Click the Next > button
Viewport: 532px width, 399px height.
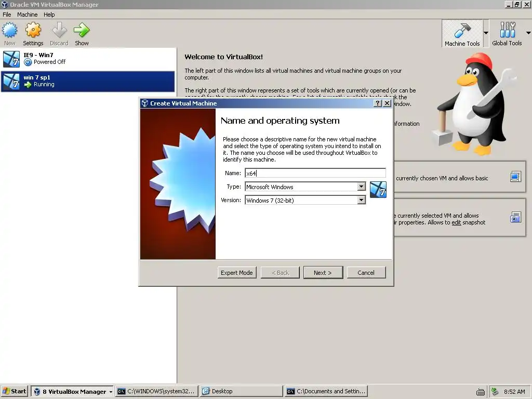[323, 273]
